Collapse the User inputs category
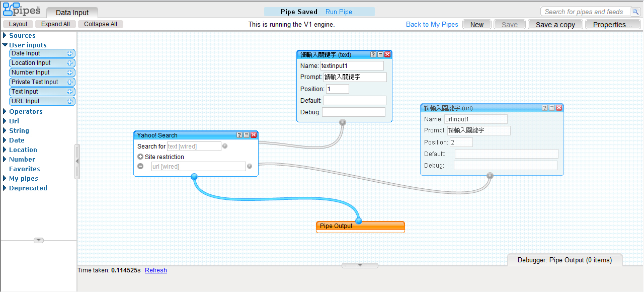644x292 pixels. (x=5, y=45)
